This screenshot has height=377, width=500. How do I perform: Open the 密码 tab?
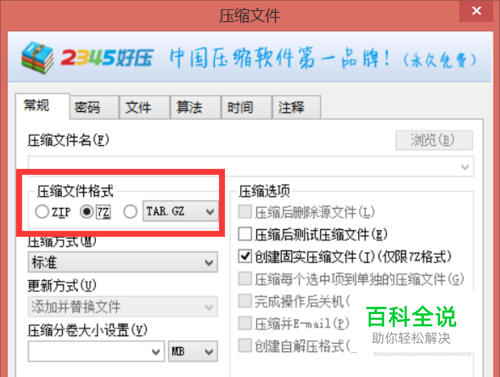[x=94, y=107]
